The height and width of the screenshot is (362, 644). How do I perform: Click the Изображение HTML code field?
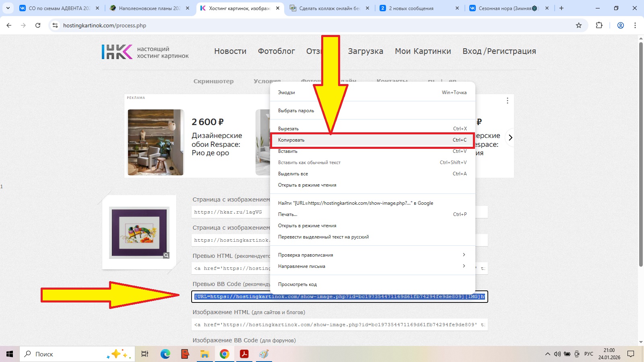tap(340, 325)
